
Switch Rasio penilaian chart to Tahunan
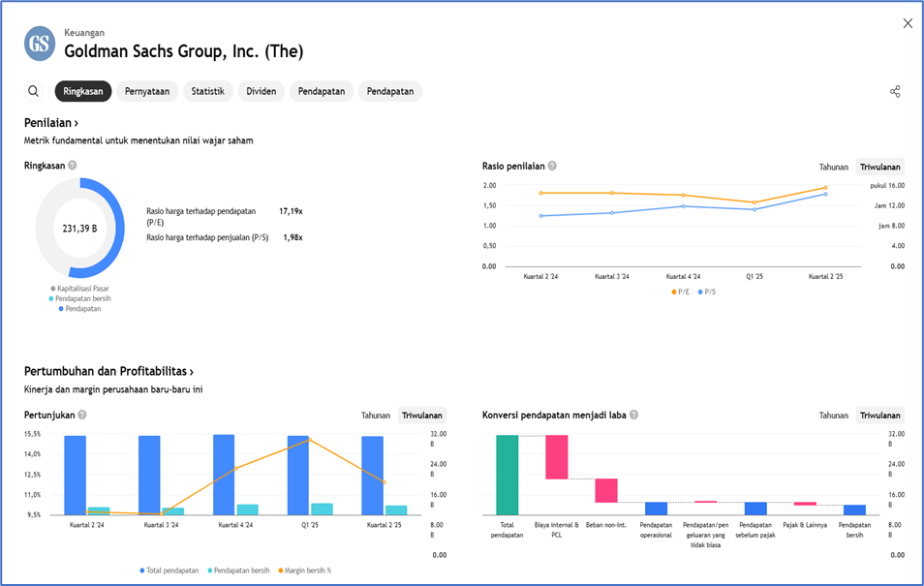coord(833,166)
